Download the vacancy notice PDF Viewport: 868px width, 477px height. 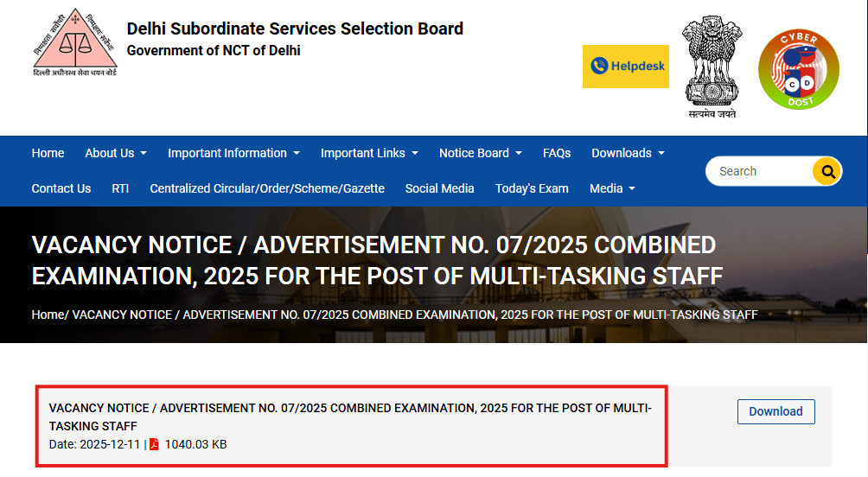pos(775,411)
